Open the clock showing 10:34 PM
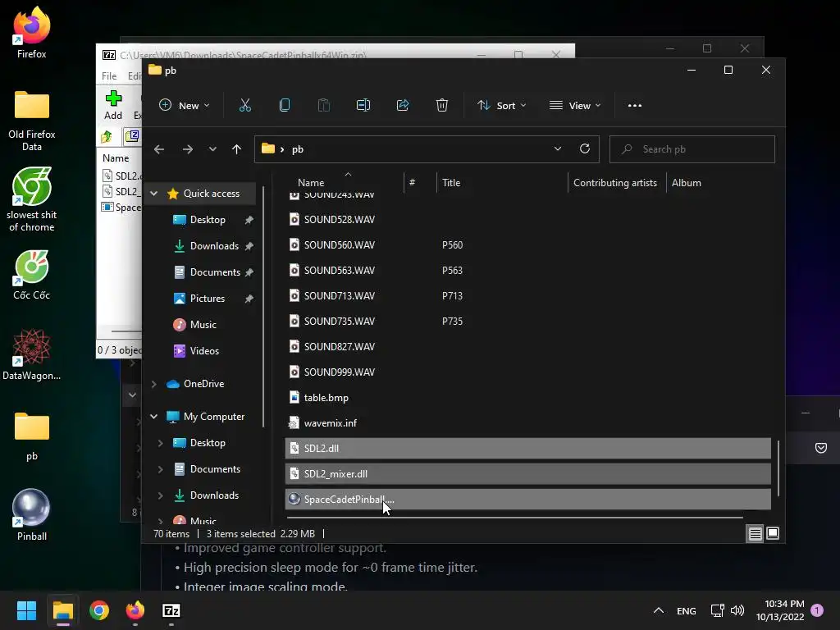 pyautogui.click(x=780, y=610)
